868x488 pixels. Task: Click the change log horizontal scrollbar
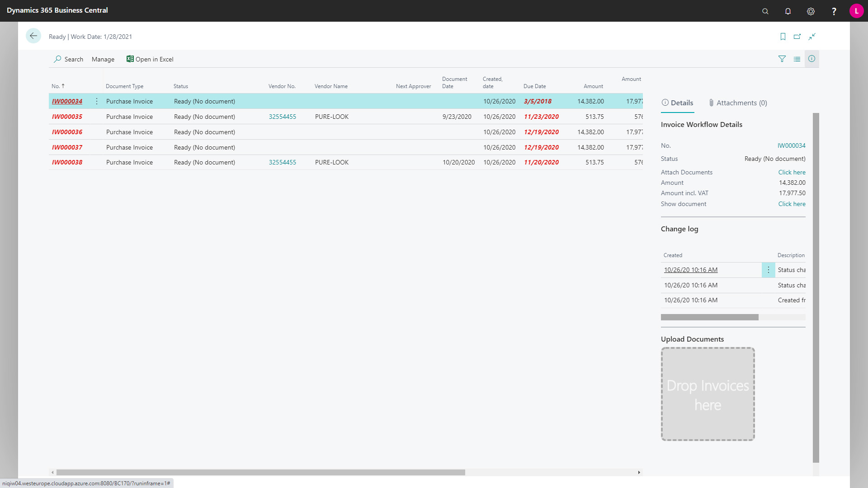(x=709, y=317)
